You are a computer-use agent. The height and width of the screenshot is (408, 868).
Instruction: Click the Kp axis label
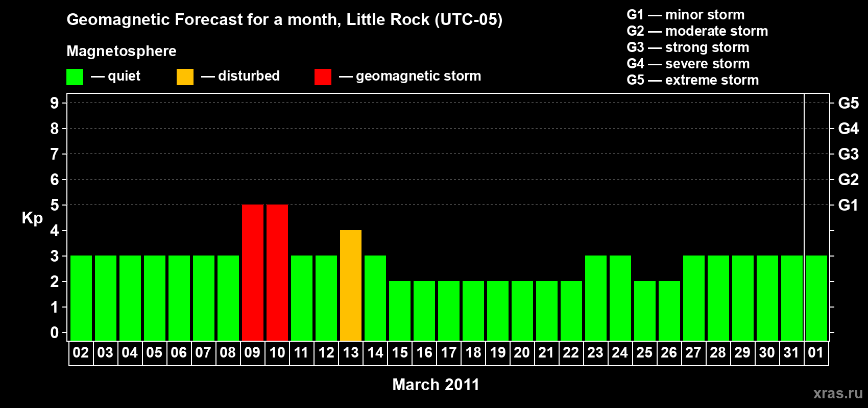click(32, 218)
